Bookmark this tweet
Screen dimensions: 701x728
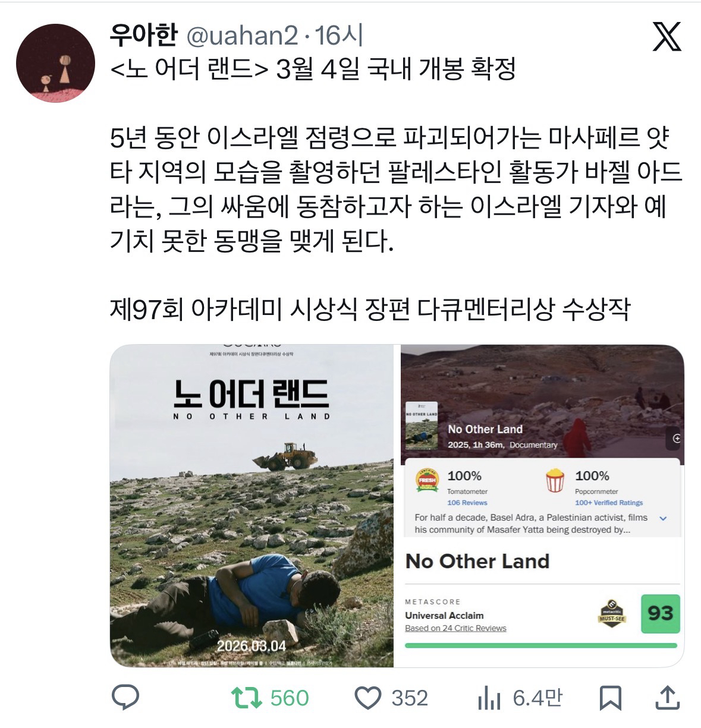[x=611, y=698]
